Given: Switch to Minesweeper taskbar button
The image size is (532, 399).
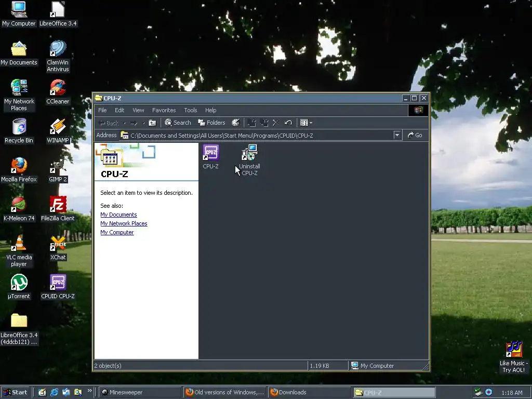Looking at the screenshot, I should pyautogui.click(x=140, y=392).
